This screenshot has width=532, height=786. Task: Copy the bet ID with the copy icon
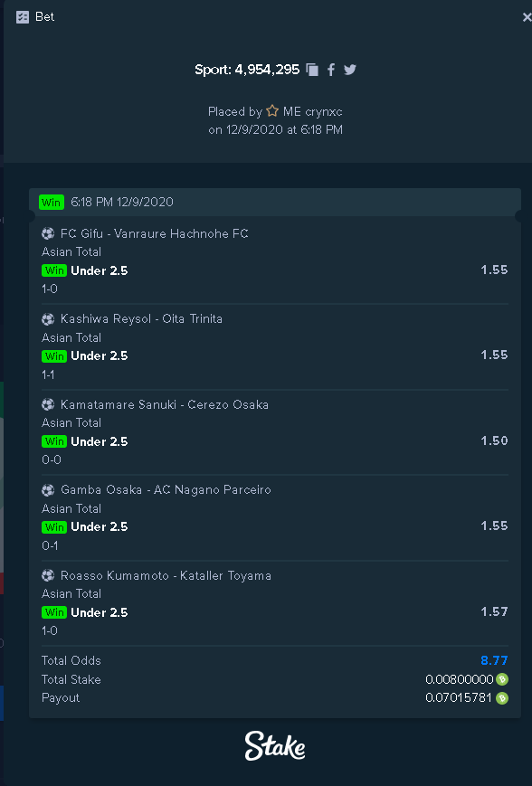coord(312,70)
